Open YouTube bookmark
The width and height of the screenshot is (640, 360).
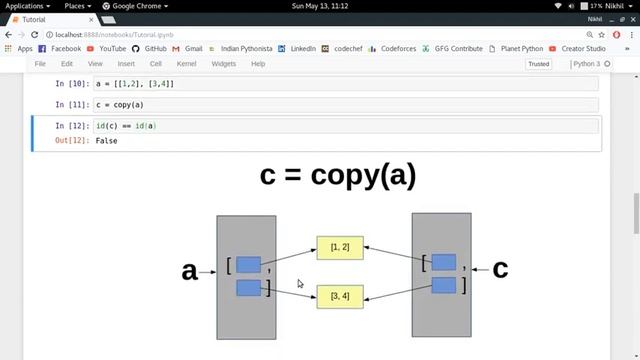tap(106, 49)
